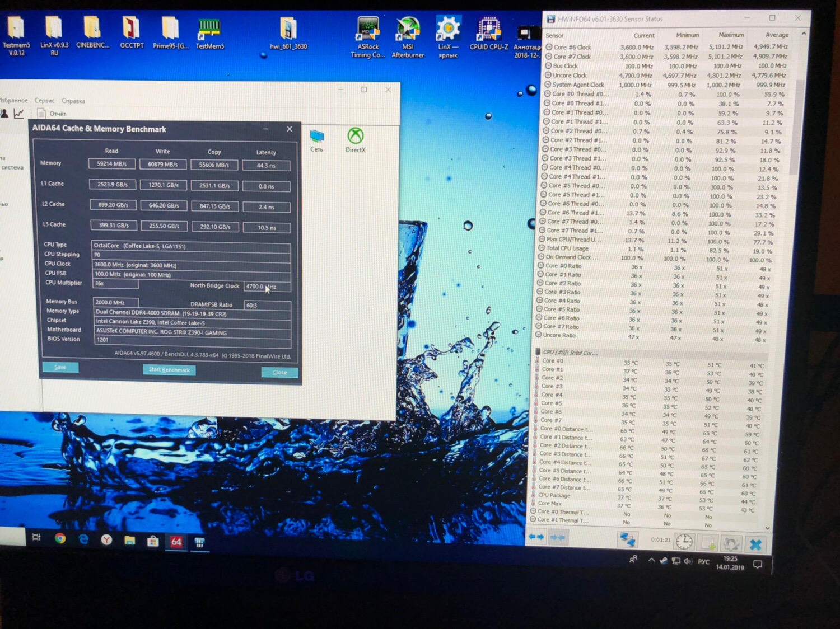The height and width of the screenshot is (629, 840).
Task: Click HWiNFO logging sheet icon
Action: [708, 543]
